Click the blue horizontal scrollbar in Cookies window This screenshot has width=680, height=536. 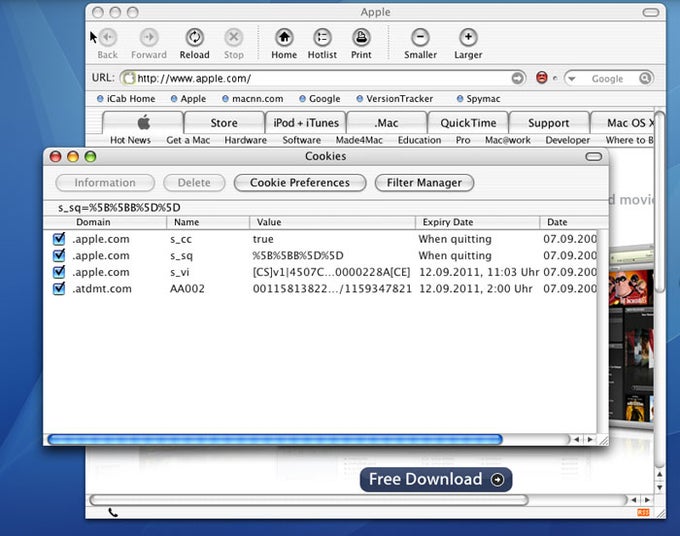(x=275, y=439)
